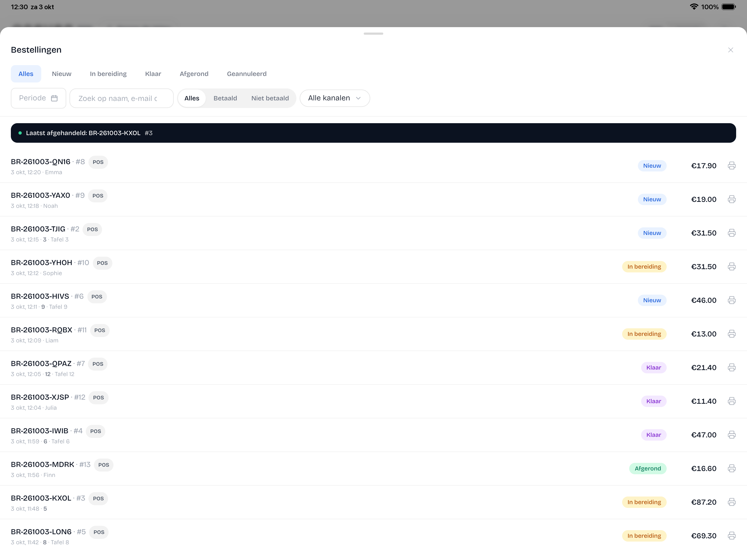
Task: Switch to the Nieuw tab
Action: [61, 74]
